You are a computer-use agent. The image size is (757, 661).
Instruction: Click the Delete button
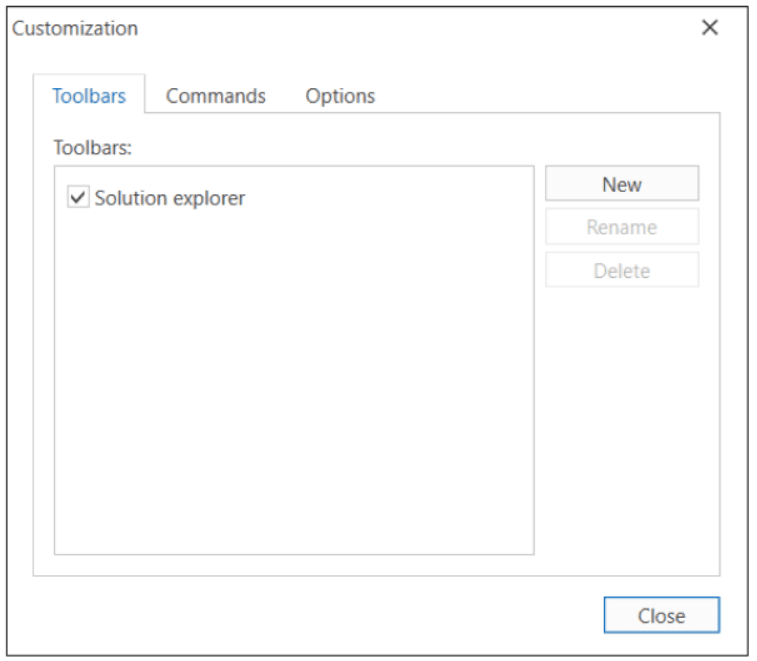(621, 270)
